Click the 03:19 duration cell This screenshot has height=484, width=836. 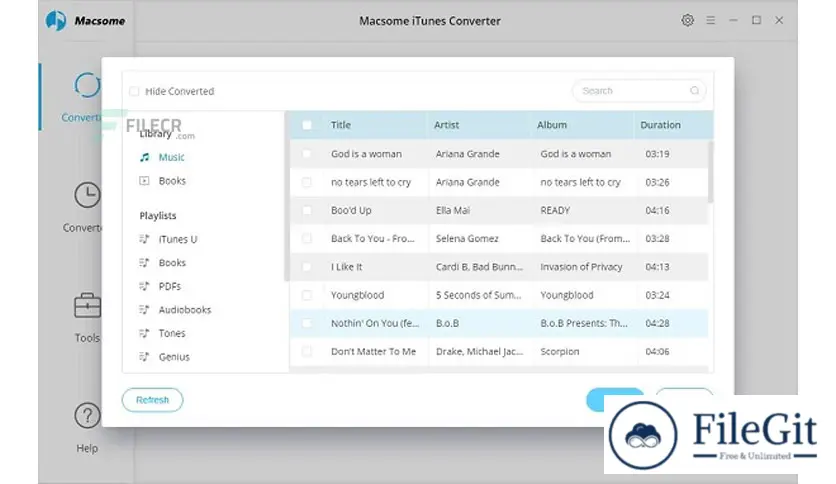click(657, 154)
